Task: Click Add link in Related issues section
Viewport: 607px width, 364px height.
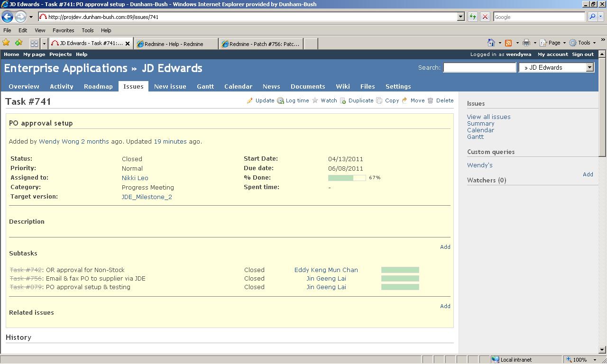Action: coord(445,306)
